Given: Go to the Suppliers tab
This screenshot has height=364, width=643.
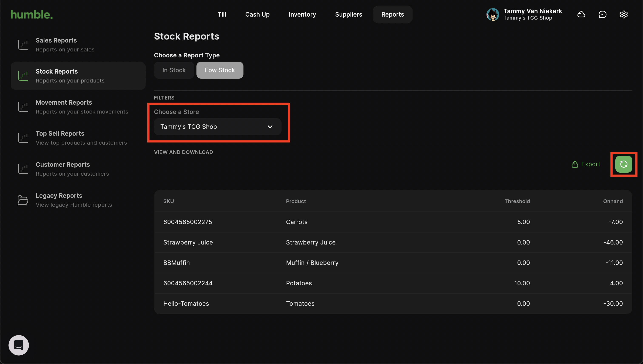Looking at the screenshot, I should pos(349,14).
